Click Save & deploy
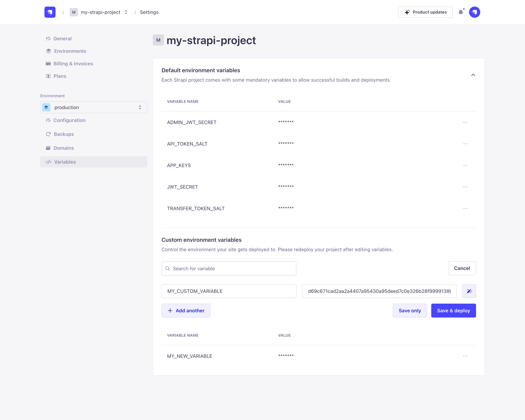Screen dimensions: 525x420 [453, 311]
